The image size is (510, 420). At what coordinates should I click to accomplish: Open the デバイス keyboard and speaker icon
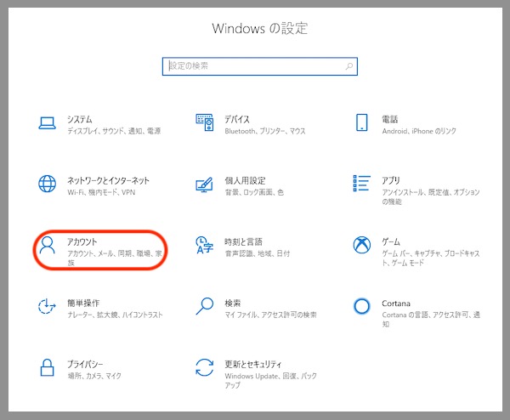(x=205, y=122)
